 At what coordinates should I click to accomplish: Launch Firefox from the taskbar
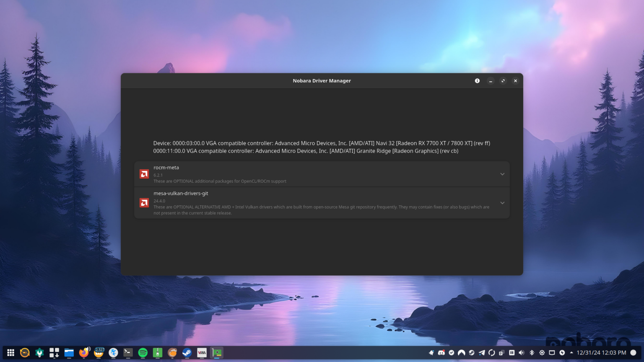tap(83, 352)
